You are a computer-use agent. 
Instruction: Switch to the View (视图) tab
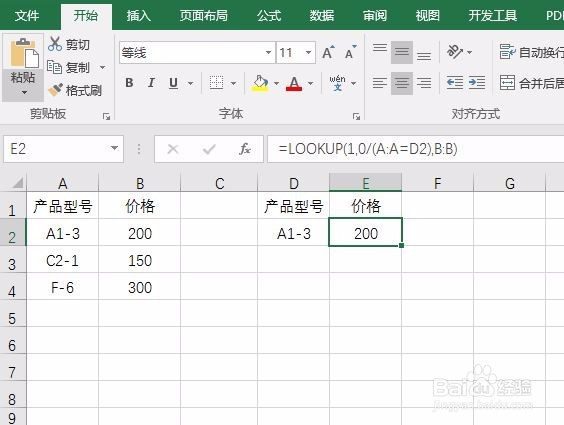428,15
